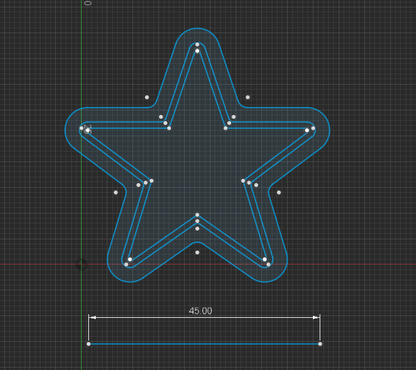Click the dimension's right arrowhead
This screenshot has height=370, width=416.
tap(315, 318)
